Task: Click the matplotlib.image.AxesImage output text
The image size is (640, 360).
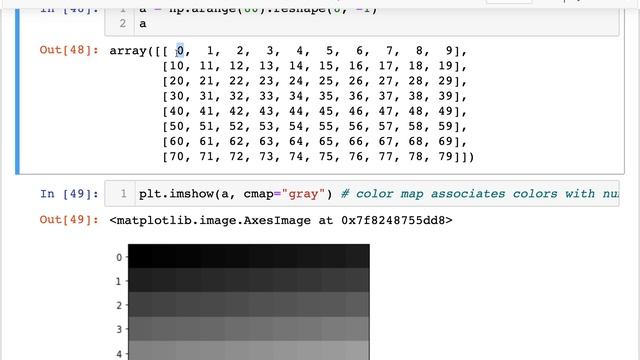Action: pos(281,220)
